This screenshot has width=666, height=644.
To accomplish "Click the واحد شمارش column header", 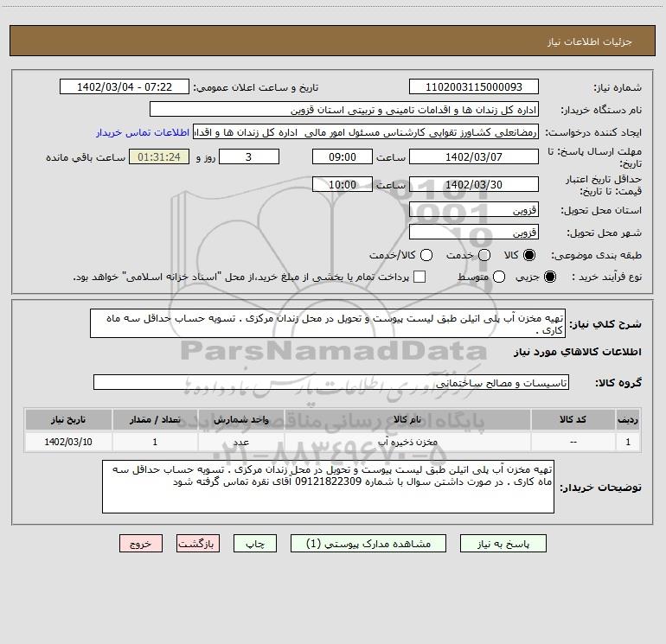I will (240, 420).
